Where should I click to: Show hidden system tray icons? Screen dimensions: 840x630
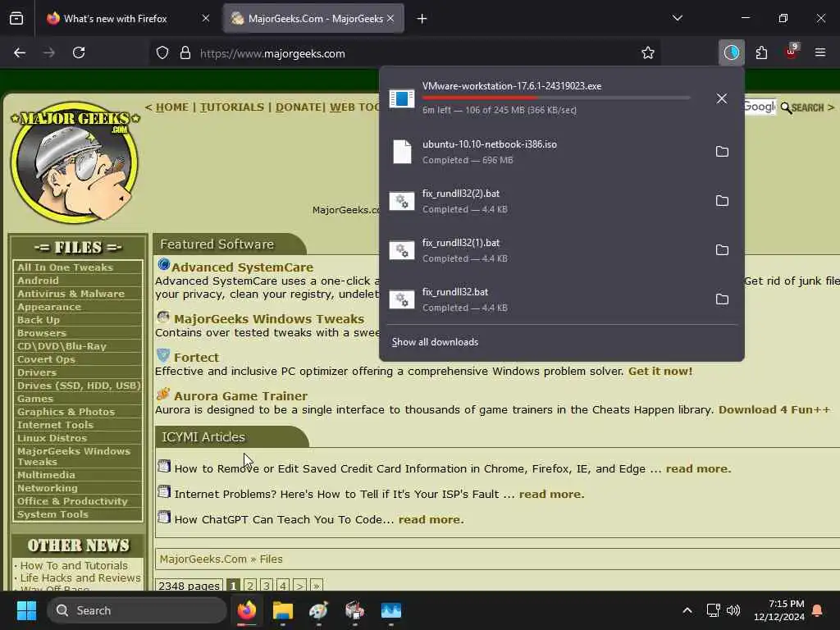[x=687, y=610]
